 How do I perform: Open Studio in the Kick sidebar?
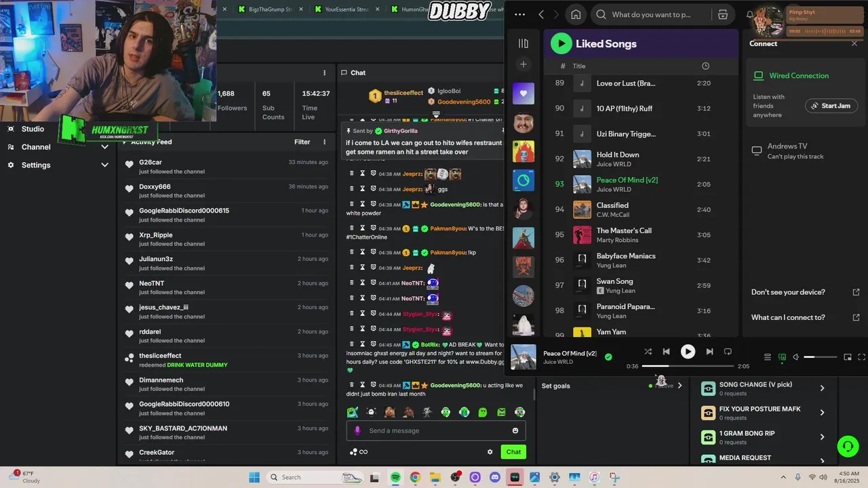coord(33,129)
